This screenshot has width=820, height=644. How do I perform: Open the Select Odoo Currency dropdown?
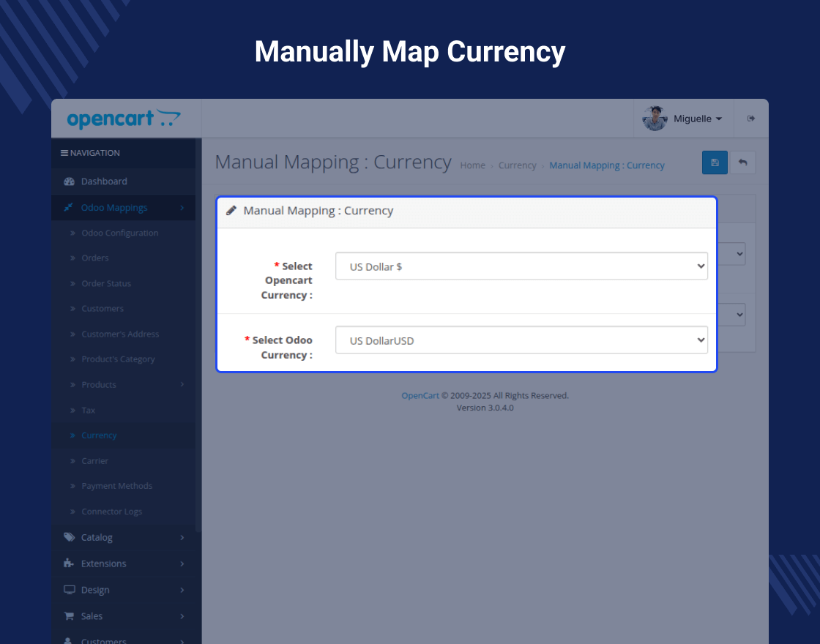521,340
